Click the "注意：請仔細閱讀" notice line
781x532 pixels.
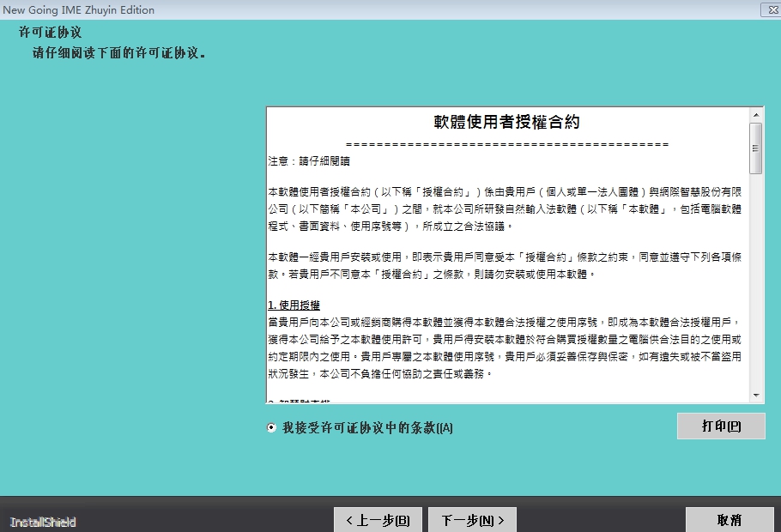coord(308,160)
